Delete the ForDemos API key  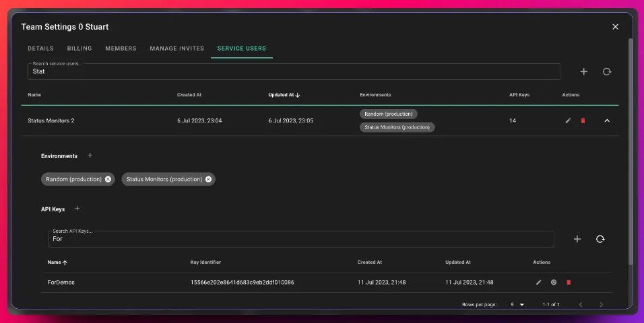[568, 282]
